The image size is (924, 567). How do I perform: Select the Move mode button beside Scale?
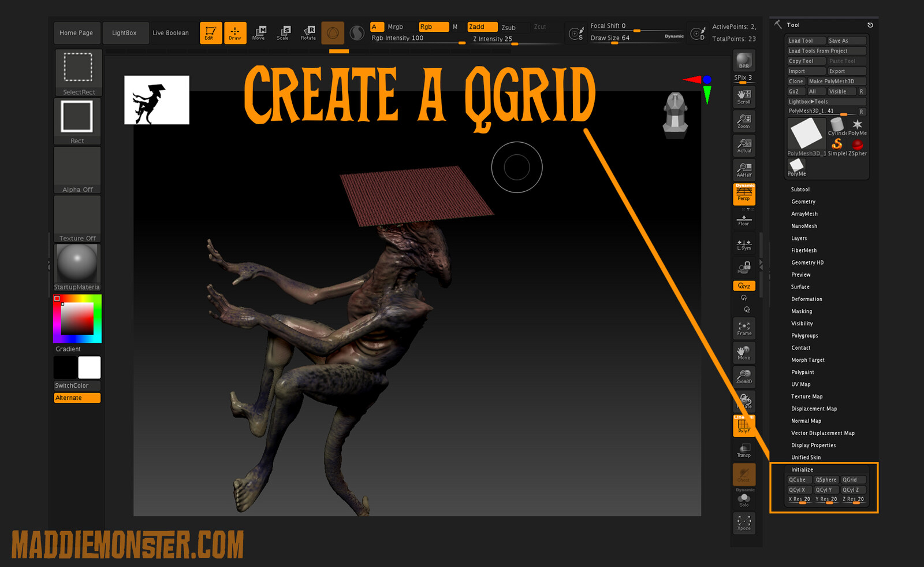[x=259, y=33]
